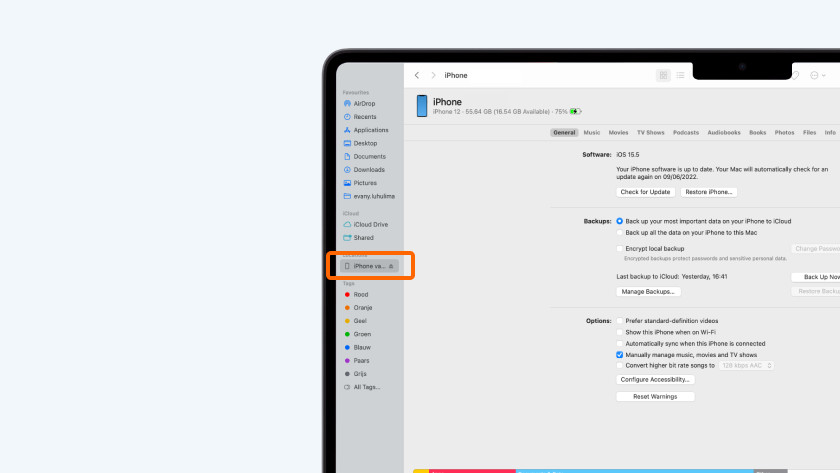The image size is (840, 473).
Task: Open the 128 kbps AAC bitrate dropdown
Action: pyautogui.click(x=746, y=365)
